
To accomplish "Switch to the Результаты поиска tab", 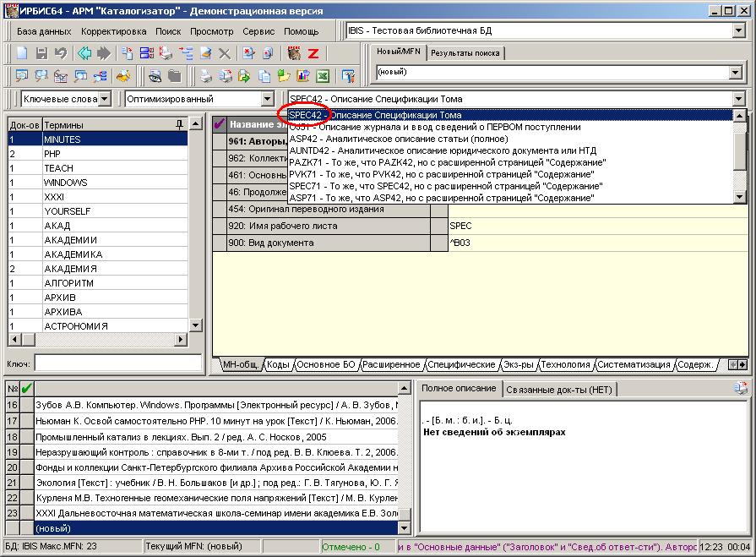I will pyautogui.click(x=465, y=52).
